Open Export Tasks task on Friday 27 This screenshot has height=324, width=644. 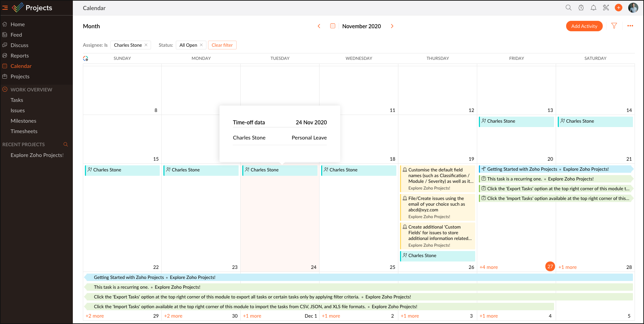click(556, 189)
